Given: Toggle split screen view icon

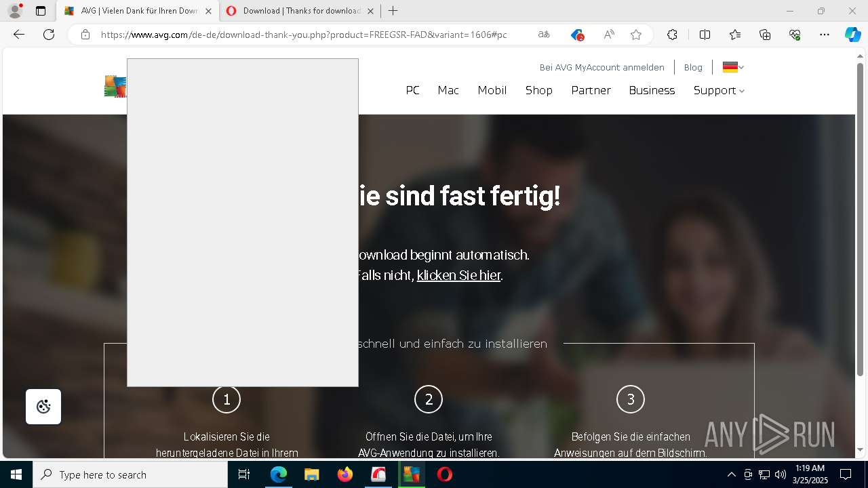Looking at the screenshot, I should [x=705, y=35].
